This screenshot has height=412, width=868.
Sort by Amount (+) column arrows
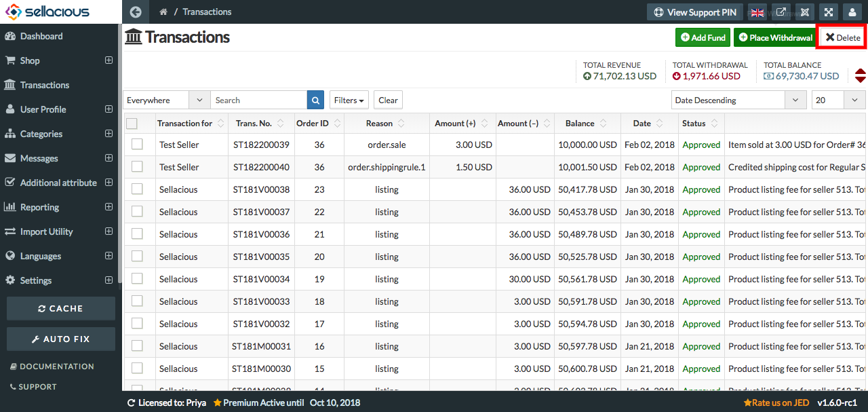tap(484, 124)
